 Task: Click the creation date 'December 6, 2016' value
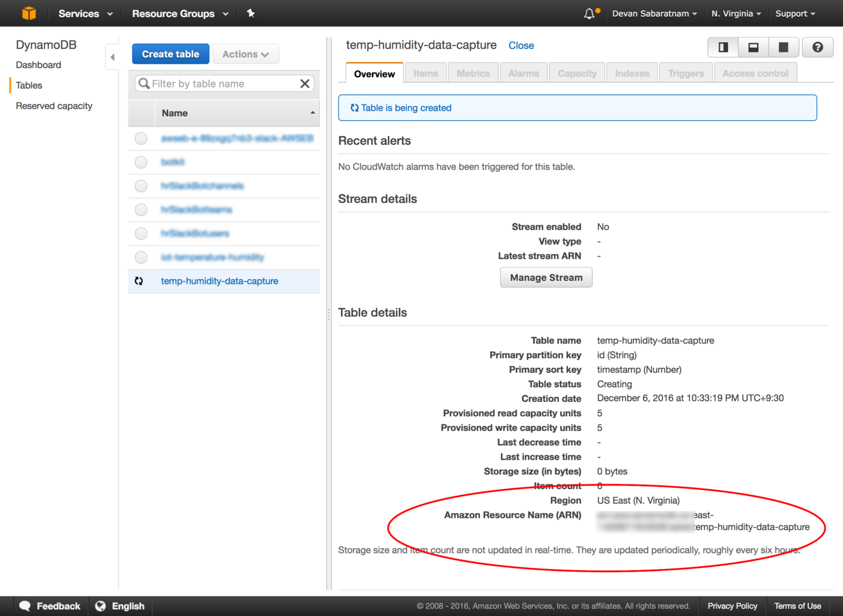click(x=690, y=398)
